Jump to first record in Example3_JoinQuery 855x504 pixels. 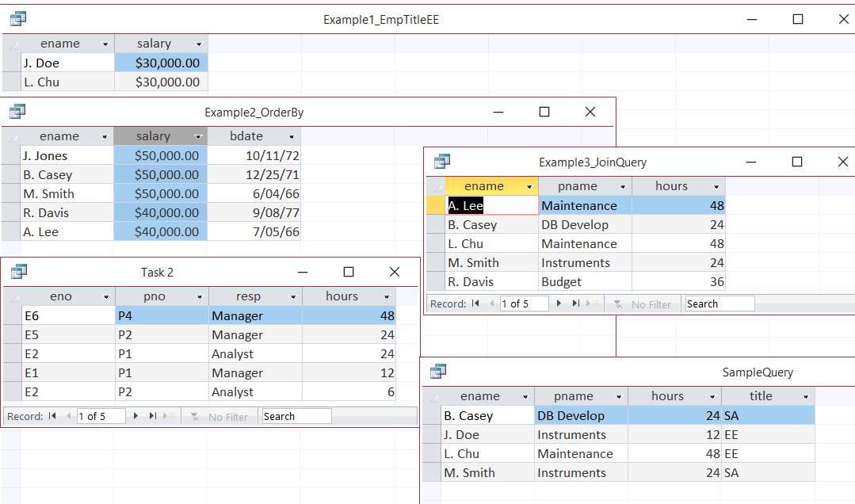tap(475, 304)
